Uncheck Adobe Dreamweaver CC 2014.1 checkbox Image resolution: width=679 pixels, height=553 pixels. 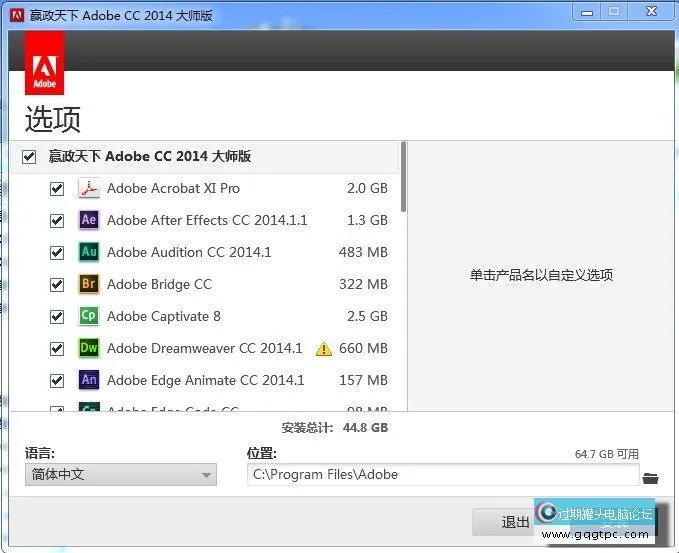coord(57,349)
